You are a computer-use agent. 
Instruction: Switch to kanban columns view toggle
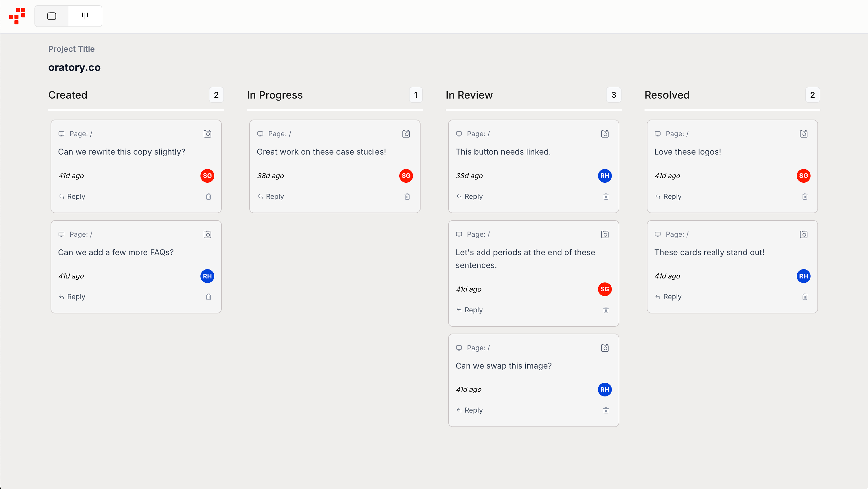pos(85,16)
